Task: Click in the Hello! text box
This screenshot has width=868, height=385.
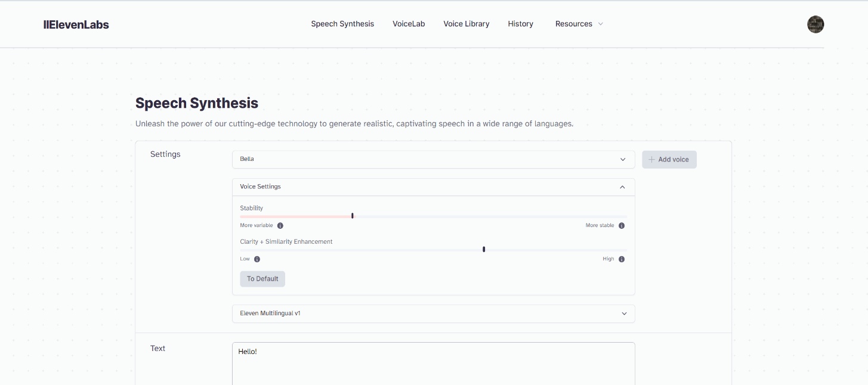Action: pyautogui.click(x=433, y=364)
